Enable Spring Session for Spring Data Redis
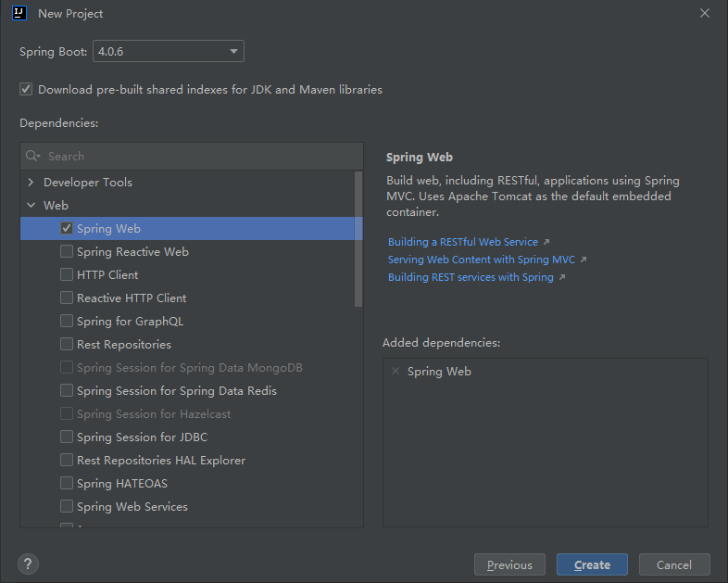 click(67, 391)
